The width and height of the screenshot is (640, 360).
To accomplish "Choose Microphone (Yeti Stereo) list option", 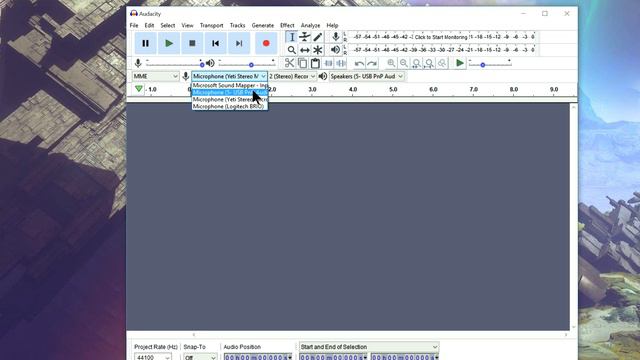I will pyautogui.click(x=230, y=99).
